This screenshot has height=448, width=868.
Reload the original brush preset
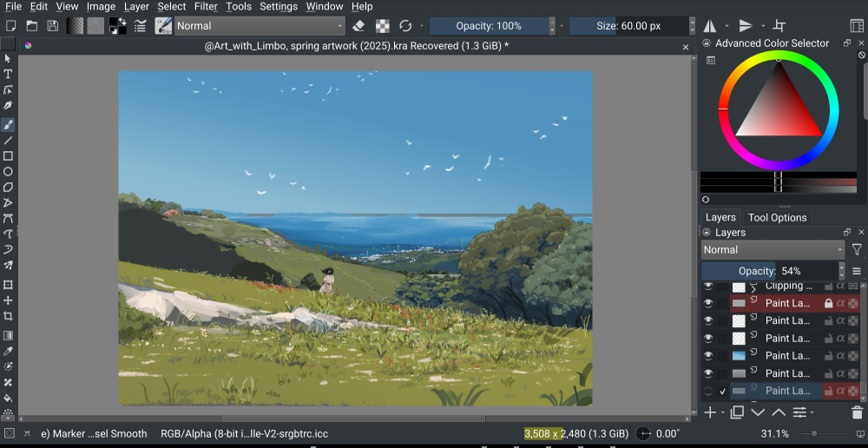click(x=405, y=25)
